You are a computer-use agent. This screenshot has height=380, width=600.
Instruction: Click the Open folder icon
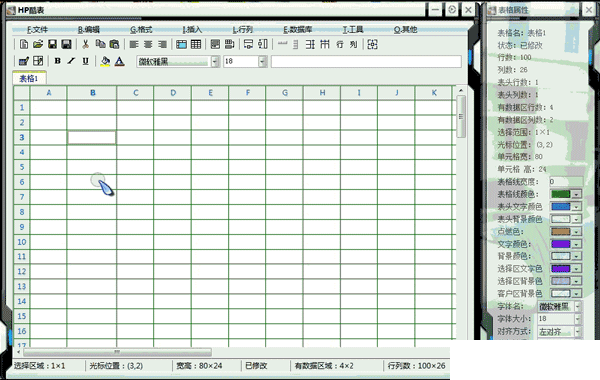point(38,44)
